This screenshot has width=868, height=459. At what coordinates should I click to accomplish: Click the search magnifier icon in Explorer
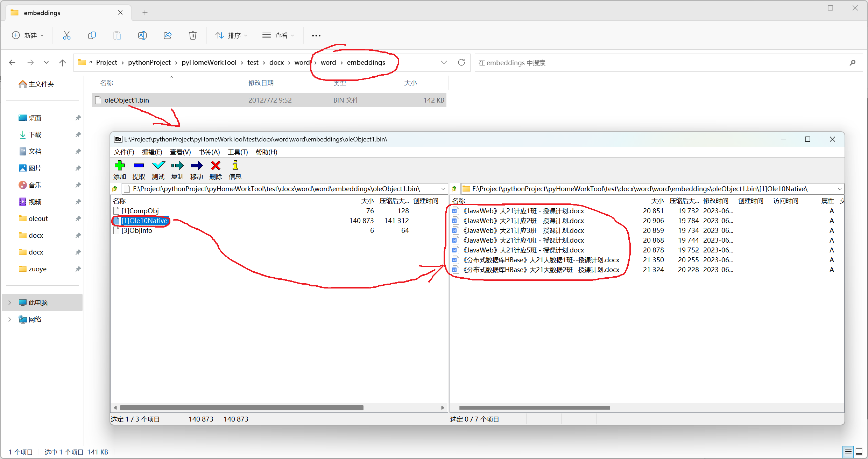[852, 63]
